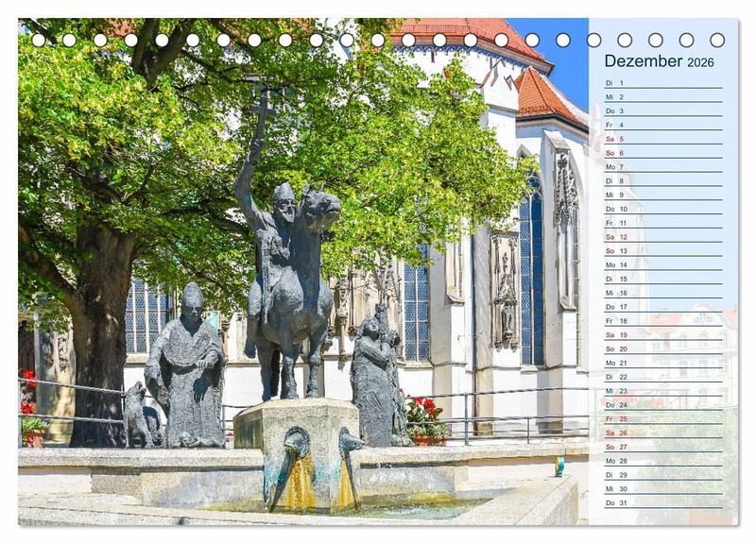Select the 'Do 10' date row
Image resolution: width=756 pixels, height=543 pixels.
pos(663,209)
